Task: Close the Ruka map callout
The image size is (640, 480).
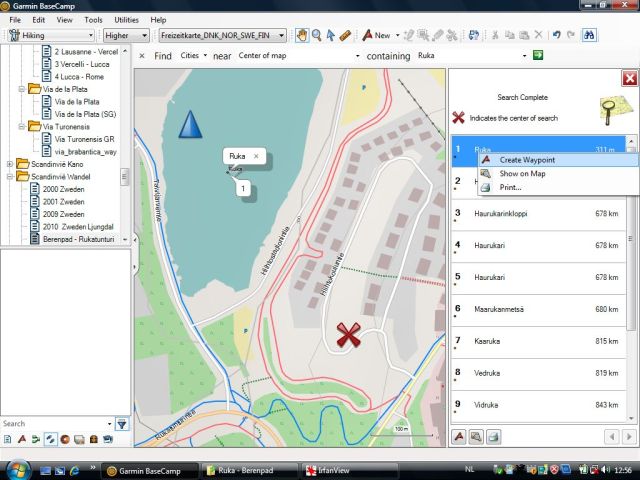Action: pos(256,156)
